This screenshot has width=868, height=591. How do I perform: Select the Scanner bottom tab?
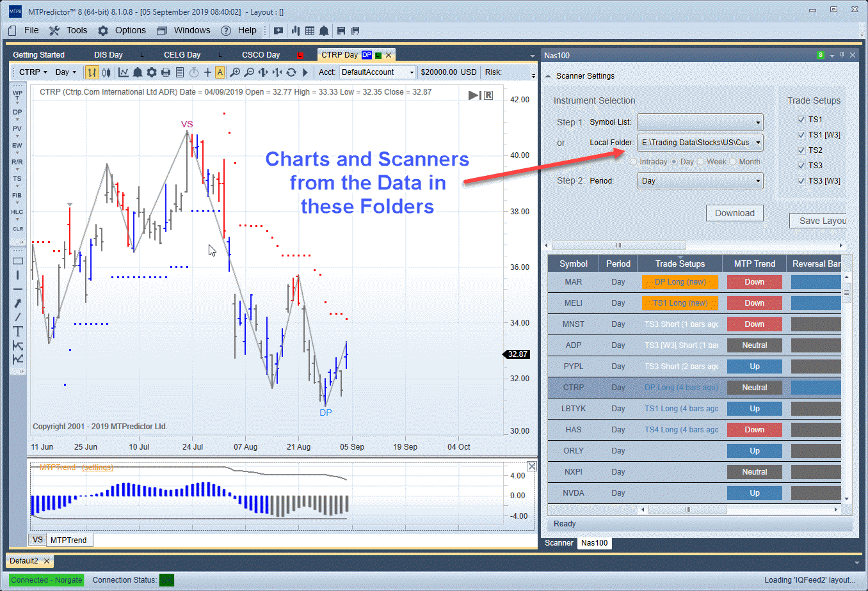click(559, 543)
